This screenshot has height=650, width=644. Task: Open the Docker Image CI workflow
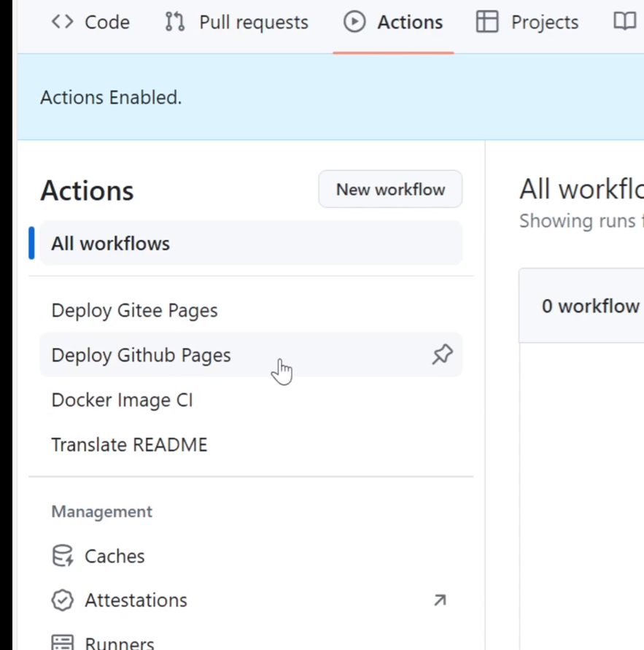pos(122,400)
